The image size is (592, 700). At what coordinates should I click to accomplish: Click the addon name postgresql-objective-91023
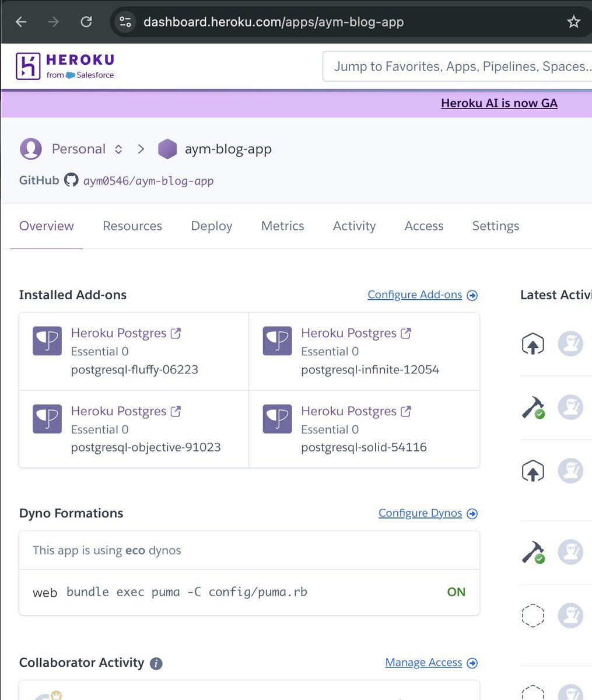[x=146, y=447]
